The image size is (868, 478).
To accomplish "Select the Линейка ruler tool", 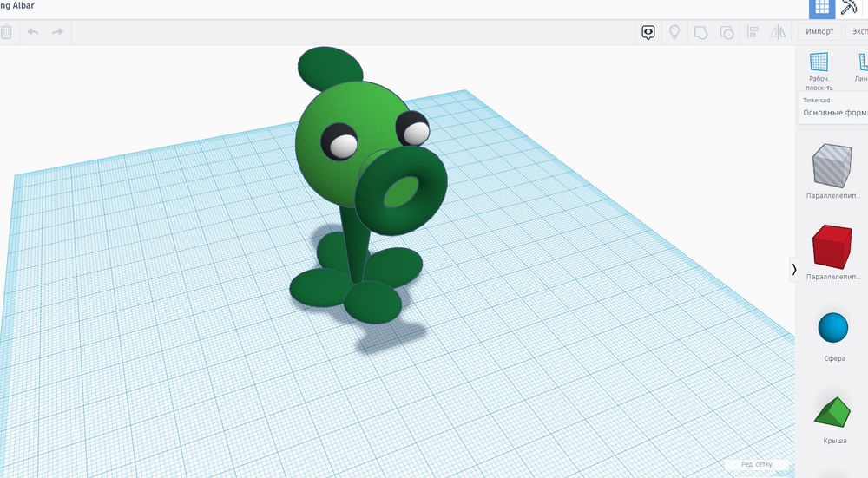I will pyautogui.click(x=861, y=68).
